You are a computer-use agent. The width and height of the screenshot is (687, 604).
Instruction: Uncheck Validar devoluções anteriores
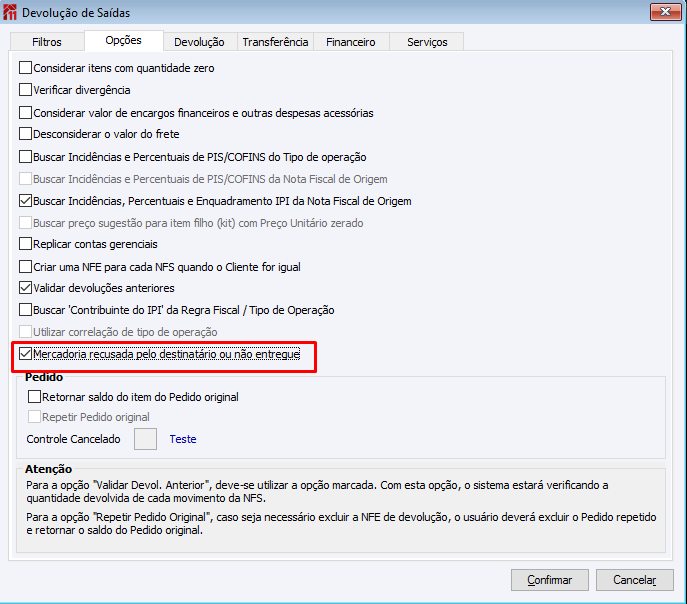25,288
